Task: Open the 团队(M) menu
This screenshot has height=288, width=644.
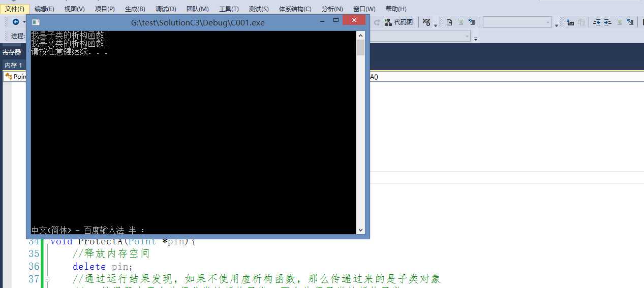Action: (197, 9)
